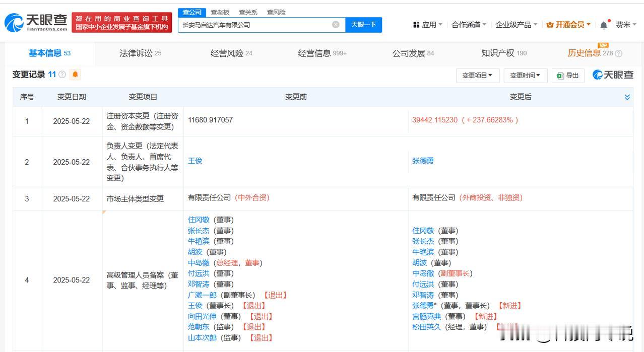Open 山本次郎 监事 link
Image resolution: width=644 pixels, height=352 pixels.
coord(202,337)
